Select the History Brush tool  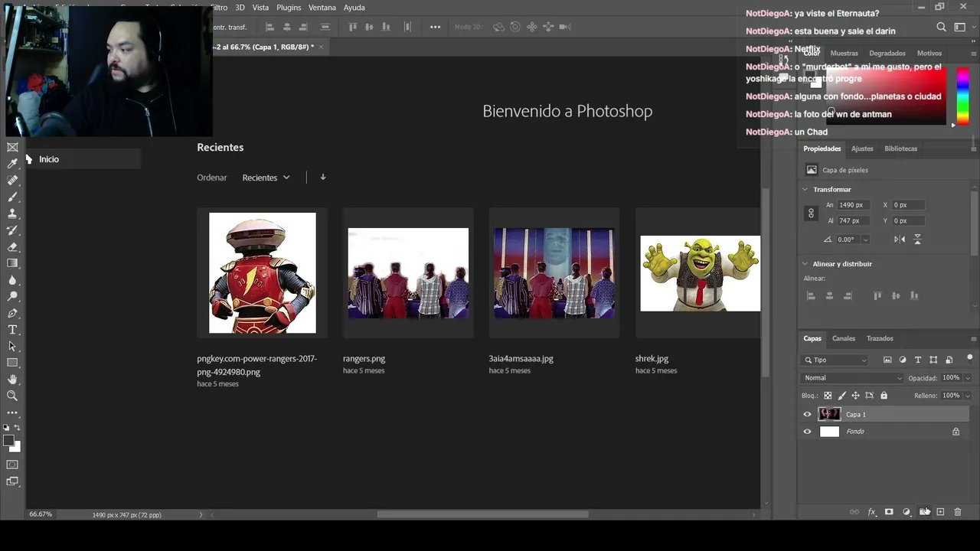12,230
